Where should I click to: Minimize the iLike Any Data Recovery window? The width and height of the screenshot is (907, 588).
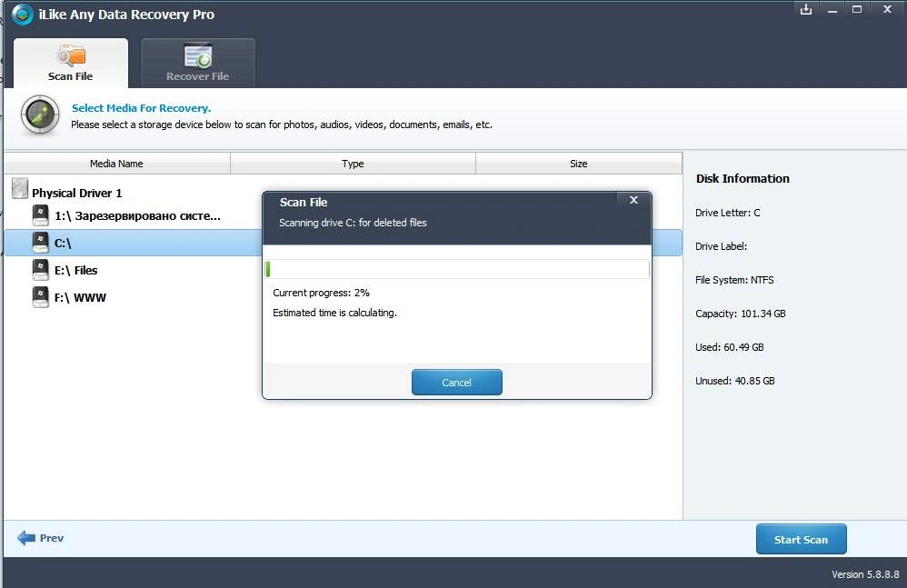pos(832,10)
